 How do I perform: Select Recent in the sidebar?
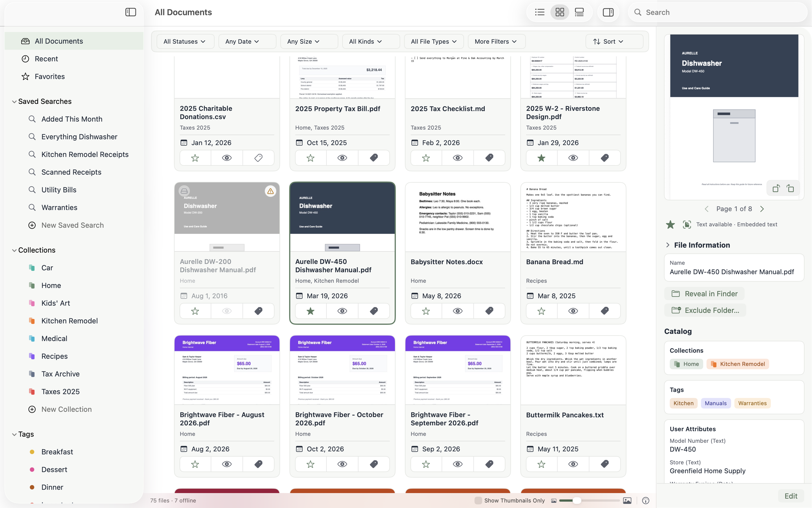coord(74,59)
